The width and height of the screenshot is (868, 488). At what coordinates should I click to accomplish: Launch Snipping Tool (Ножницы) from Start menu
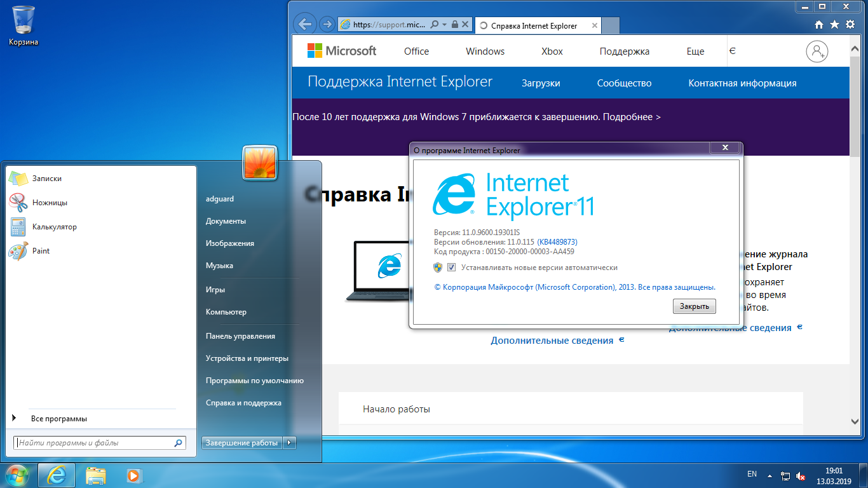pyautogui.click(x=102, y=203)
